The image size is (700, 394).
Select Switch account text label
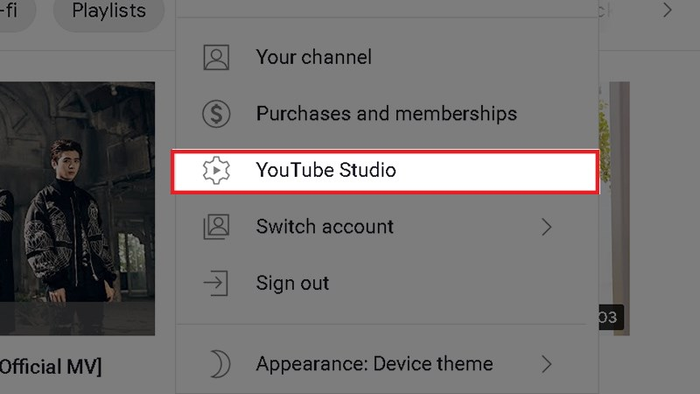click(325, 227)
